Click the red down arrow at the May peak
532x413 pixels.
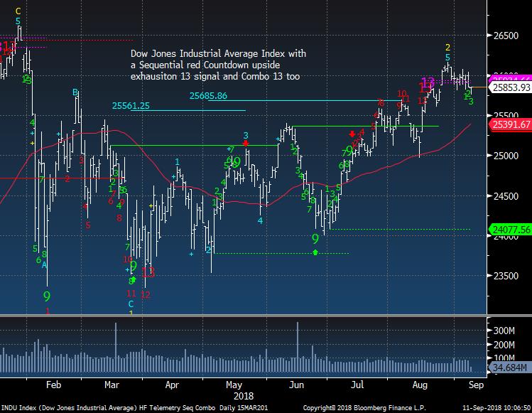[246, 144]
